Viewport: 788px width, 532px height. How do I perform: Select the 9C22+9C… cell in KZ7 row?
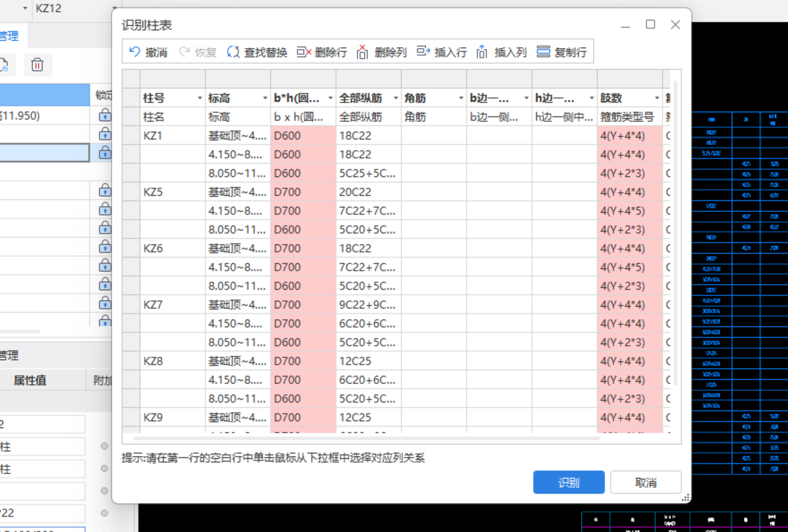pyautogui.click(x=369, y=305)
